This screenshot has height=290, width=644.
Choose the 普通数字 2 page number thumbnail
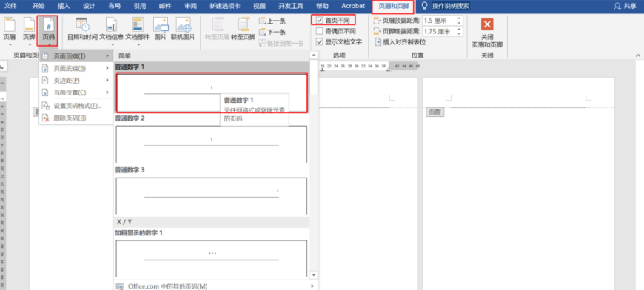[212, 144]
